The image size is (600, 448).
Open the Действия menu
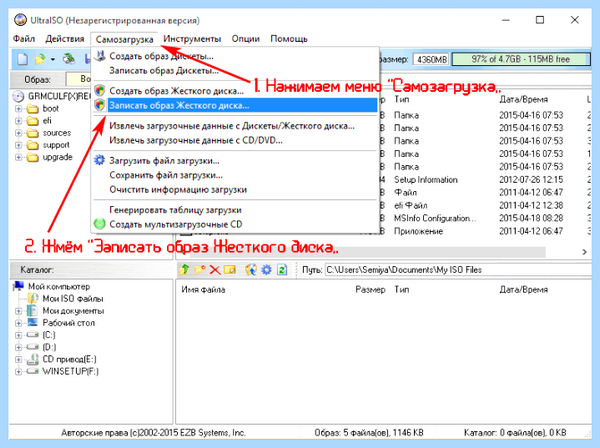(x=65, y=39)
